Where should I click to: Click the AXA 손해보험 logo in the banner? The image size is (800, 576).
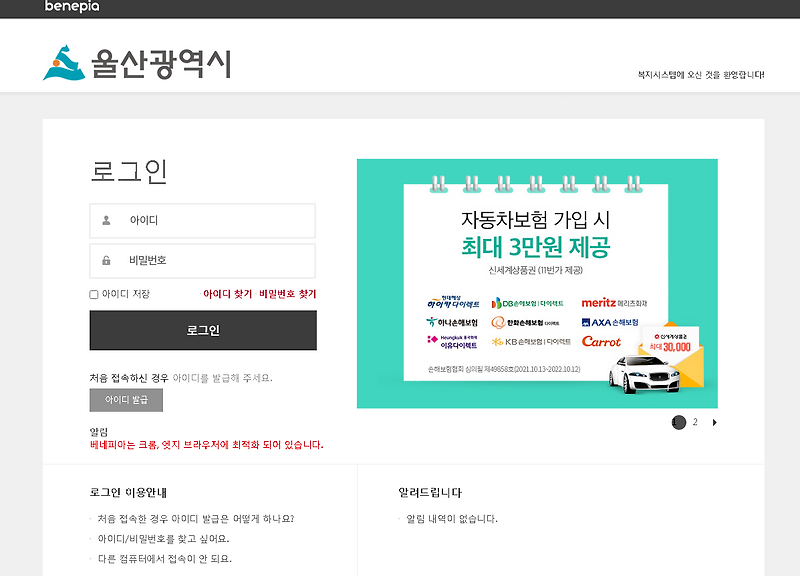pyautogui.click(x=610, y=320)
